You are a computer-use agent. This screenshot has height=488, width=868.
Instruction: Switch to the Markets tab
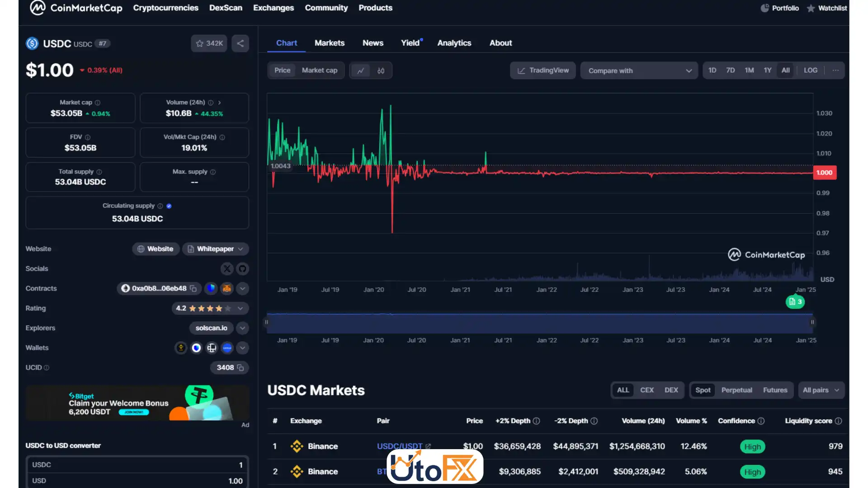[x=330, y=43]
